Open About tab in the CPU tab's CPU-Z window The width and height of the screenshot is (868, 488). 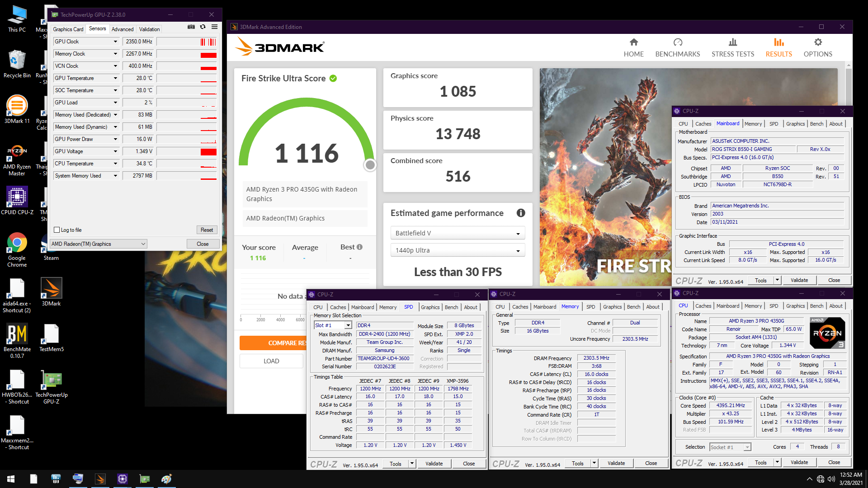coord(835,306)
